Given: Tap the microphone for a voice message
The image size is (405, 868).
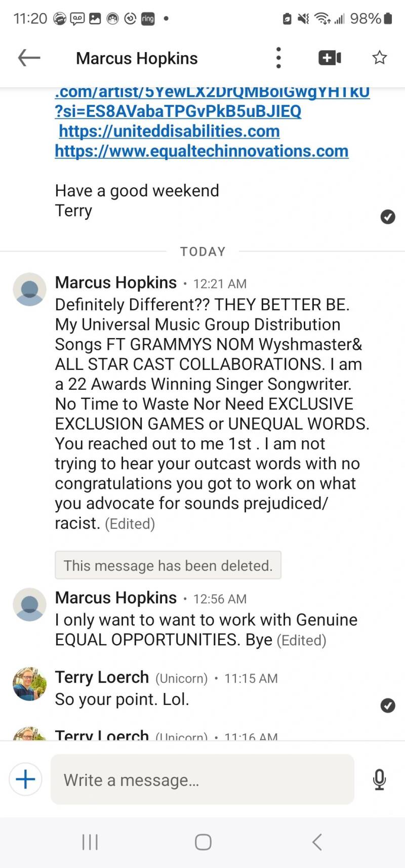Looking at the screenshot, I should pyautogui.click(x=379, y=779).
